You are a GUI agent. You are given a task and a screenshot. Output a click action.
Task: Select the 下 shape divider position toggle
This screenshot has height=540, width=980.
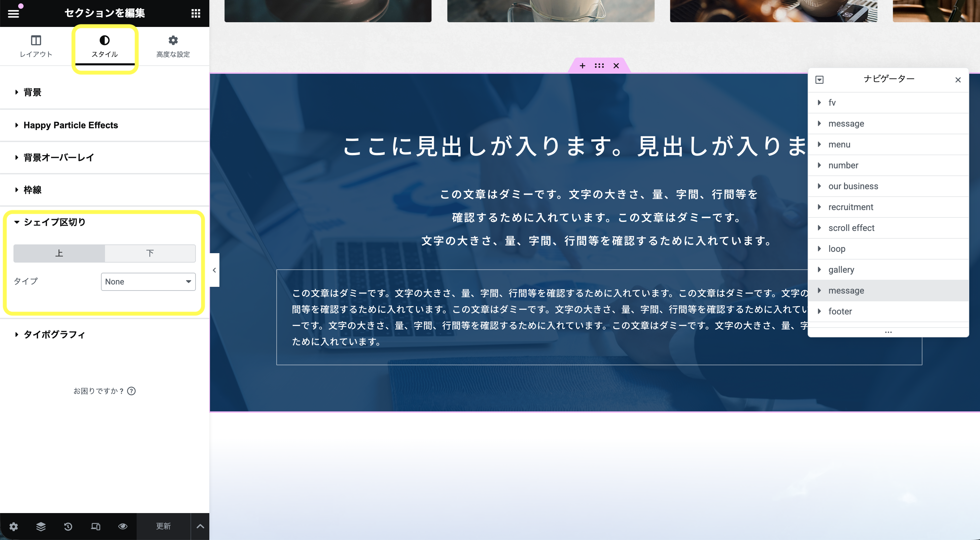[x=150, y=254]
